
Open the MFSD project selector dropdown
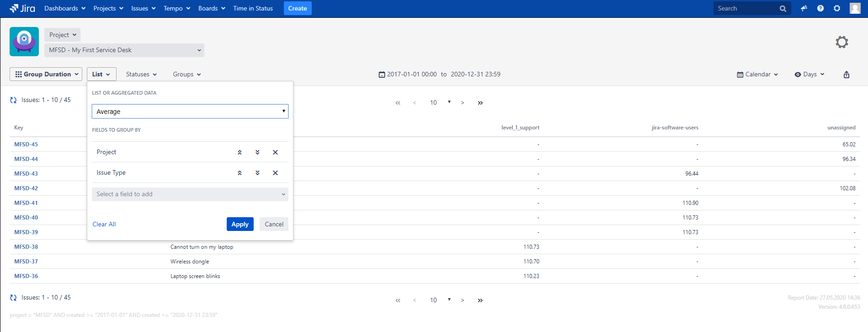[124, 50]
